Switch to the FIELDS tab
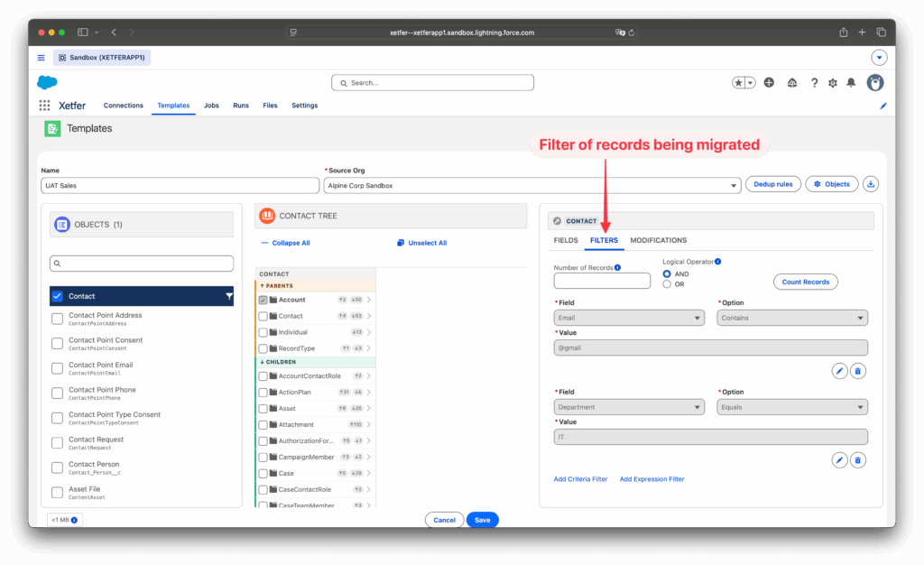This screenshot has width=924, height=565. point(566,240)
